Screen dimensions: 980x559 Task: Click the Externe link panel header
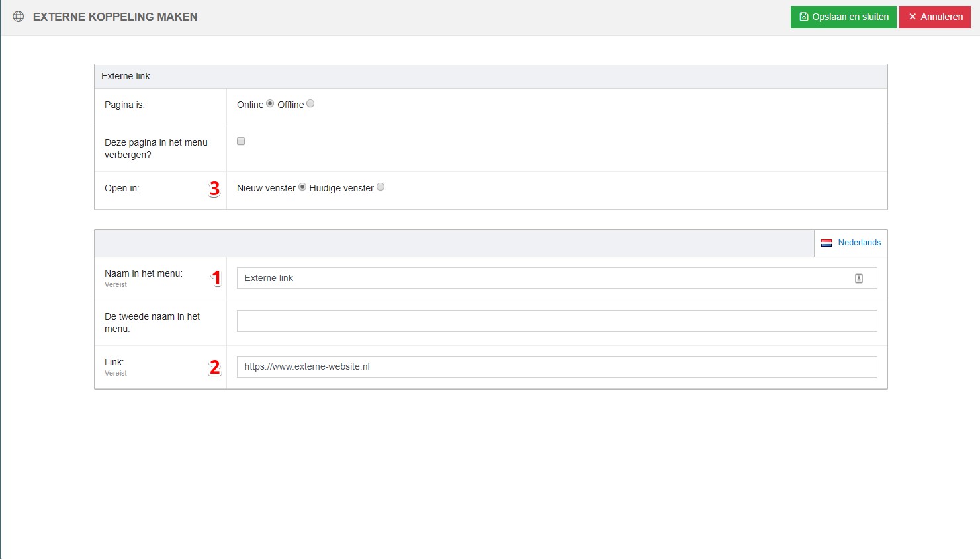[490, 76]
